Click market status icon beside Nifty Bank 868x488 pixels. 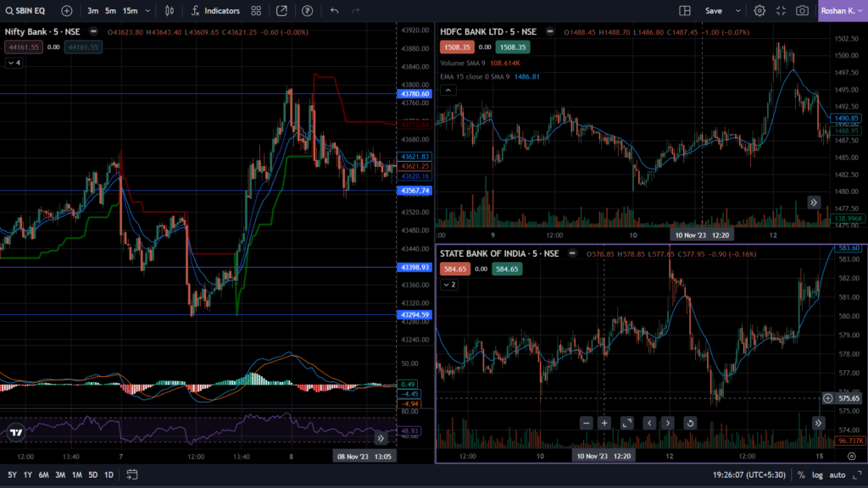[x=93, y=32]
